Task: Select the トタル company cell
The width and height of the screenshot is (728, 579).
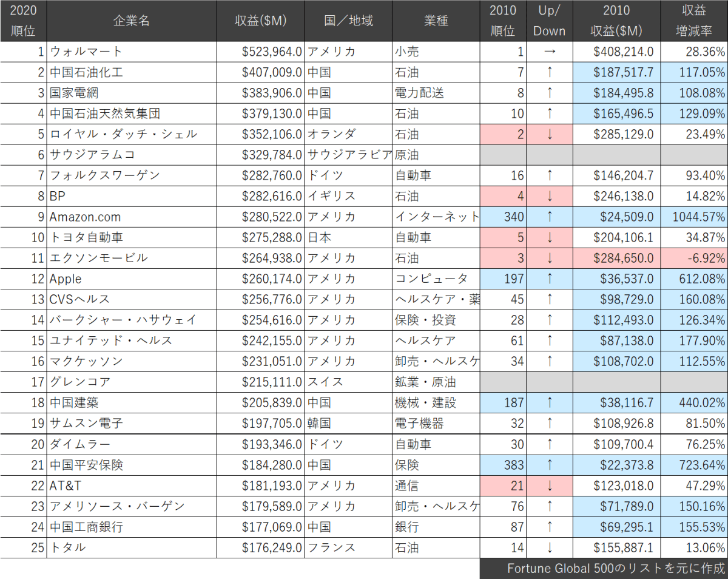Action: (x=131, y=547)
